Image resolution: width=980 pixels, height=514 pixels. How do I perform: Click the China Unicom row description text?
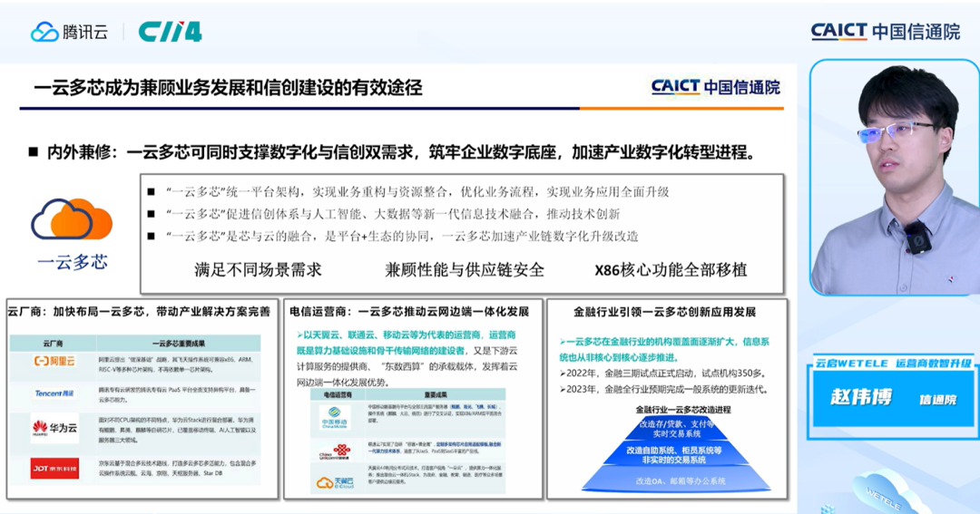pyautogui.click(x=435, y=447)
